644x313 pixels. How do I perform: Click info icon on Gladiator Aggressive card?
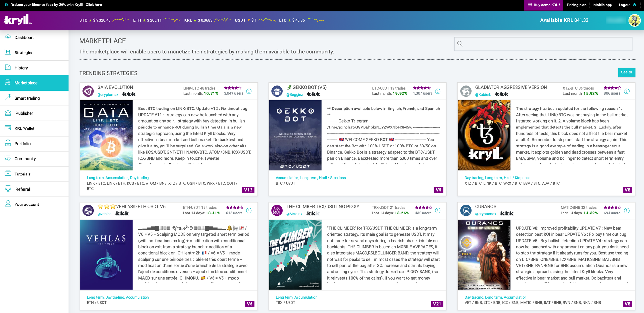tap(627, 91)
